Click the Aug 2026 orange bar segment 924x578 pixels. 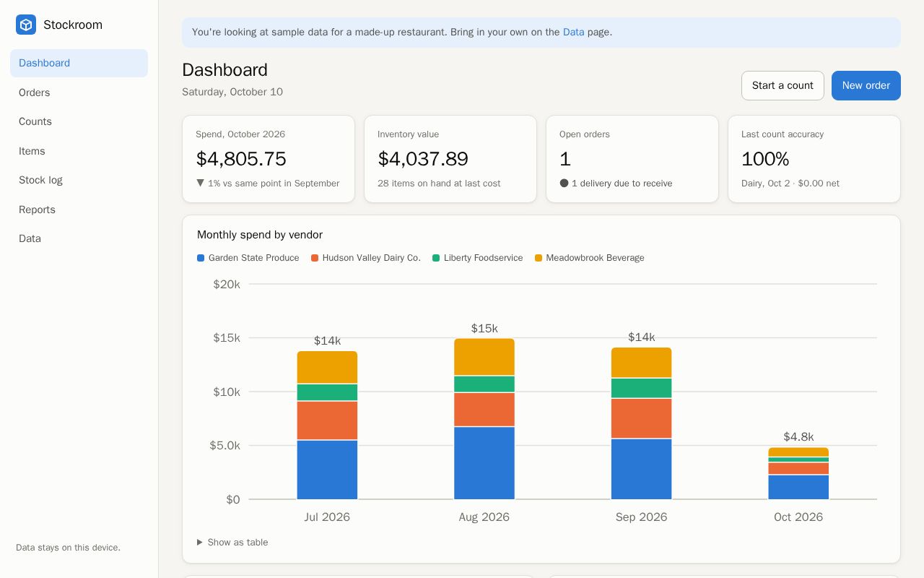(484, 410)
